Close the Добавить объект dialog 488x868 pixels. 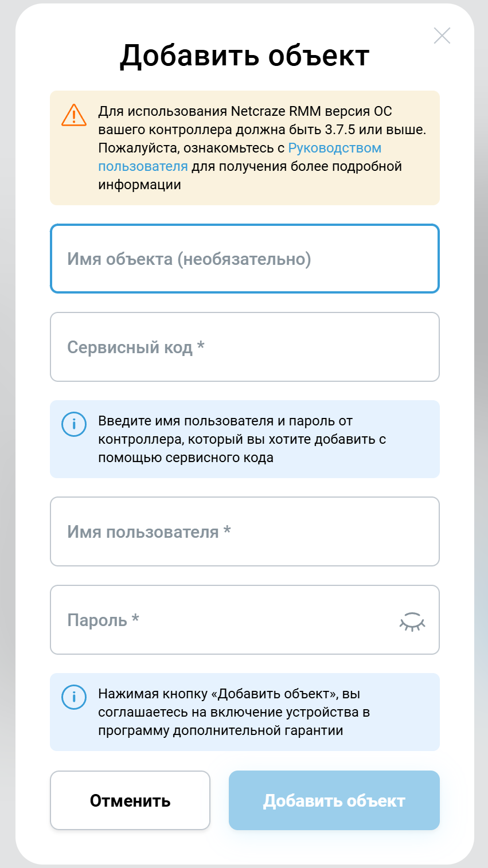pyautogui.click(x=442, y=36)
